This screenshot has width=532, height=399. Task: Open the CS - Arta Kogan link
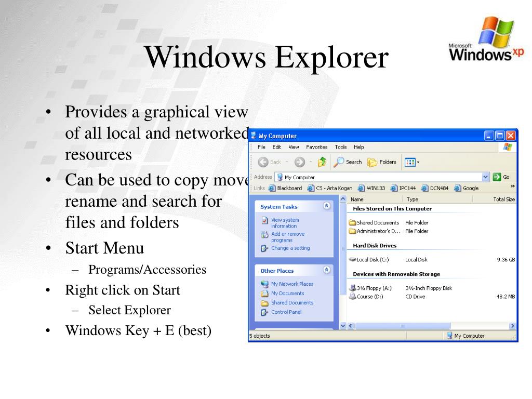coord(330,188)
